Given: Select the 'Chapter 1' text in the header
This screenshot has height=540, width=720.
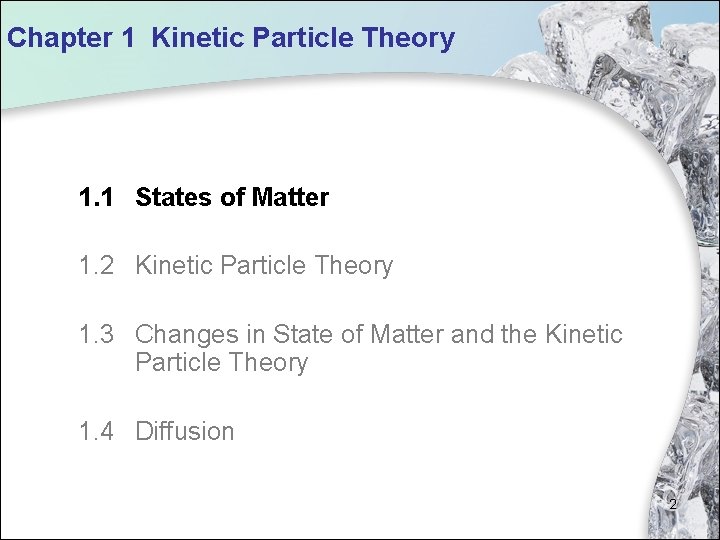Looking at the screenshot, I should pos(71,39).
